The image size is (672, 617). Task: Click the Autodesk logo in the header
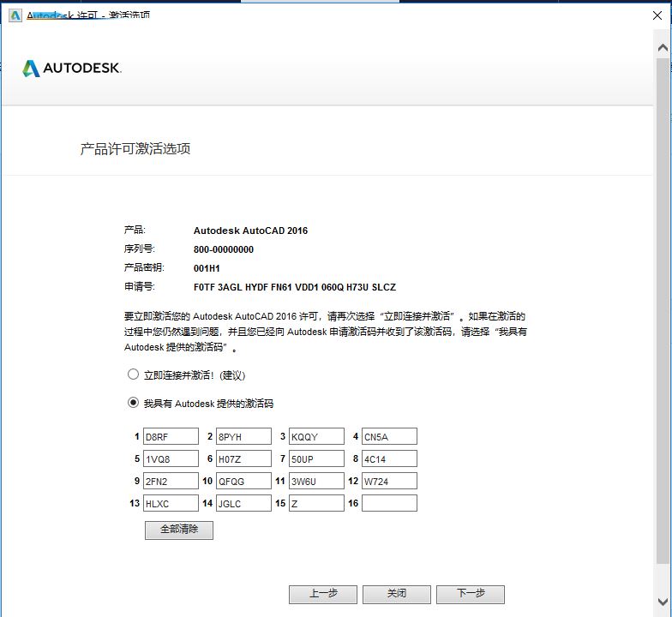pyautogui.click(x=72, y=69)
